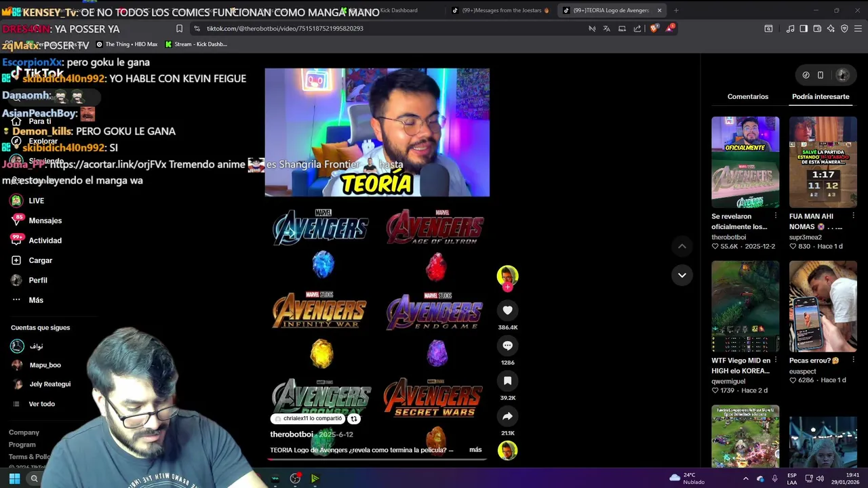
Task: Switch to the Podría interesarte tab
Action: click(x=821, y=96)
